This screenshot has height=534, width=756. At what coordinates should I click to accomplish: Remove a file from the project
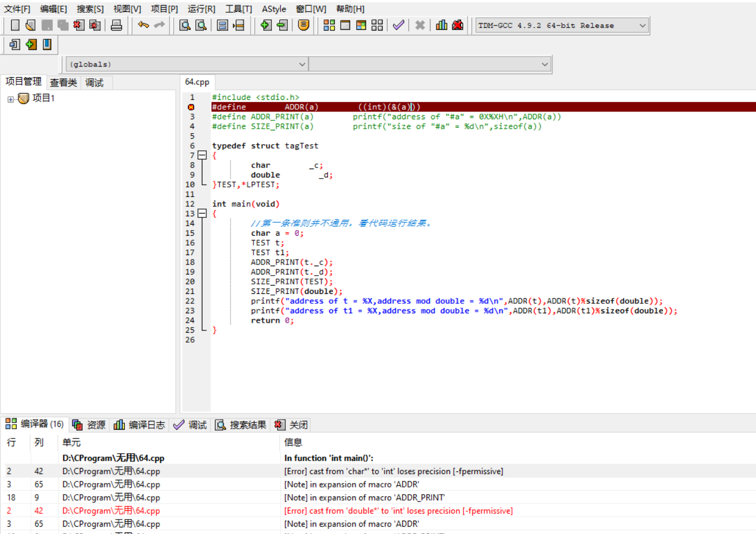click(282, 25)
